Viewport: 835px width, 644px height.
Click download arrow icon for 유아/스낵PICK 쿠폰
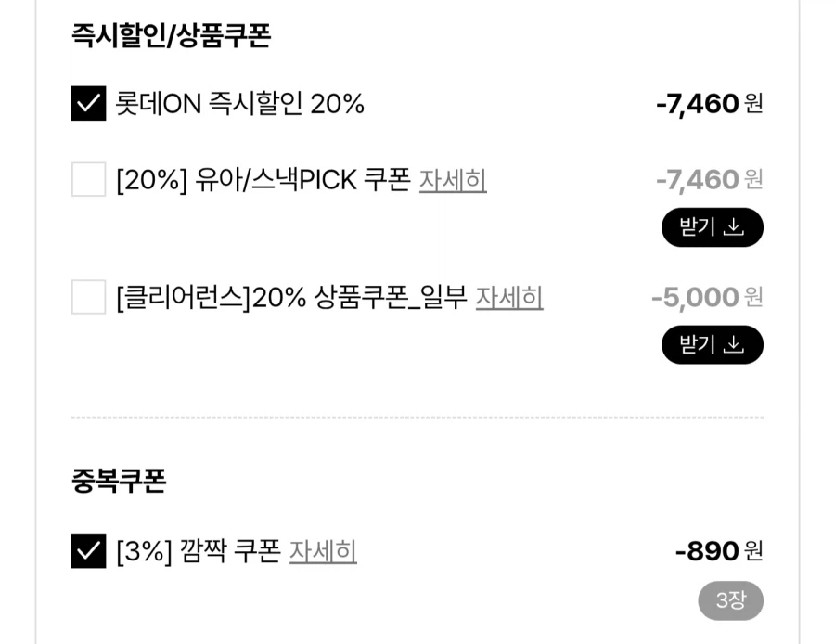(x=734, y=227)
